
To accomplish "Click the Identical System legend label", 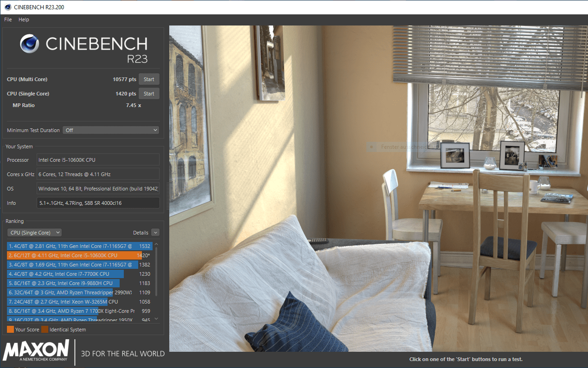I will [68, 330].
